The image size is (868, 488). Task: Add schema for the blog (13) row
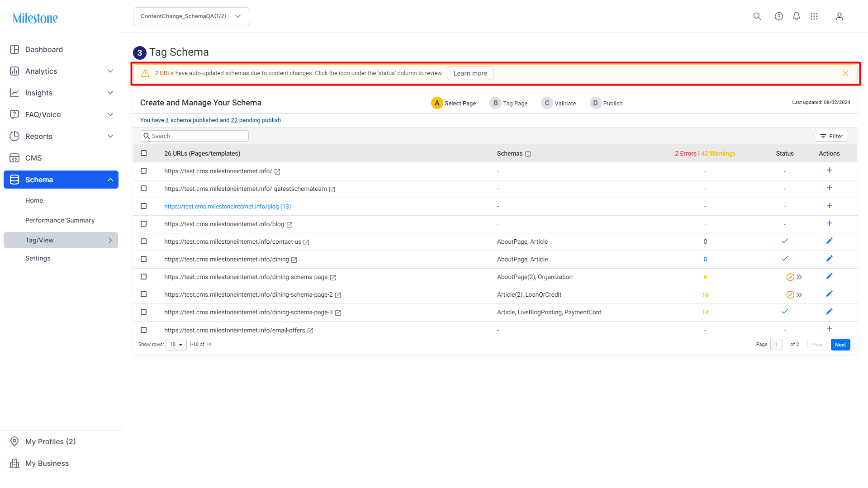(829, 206)
